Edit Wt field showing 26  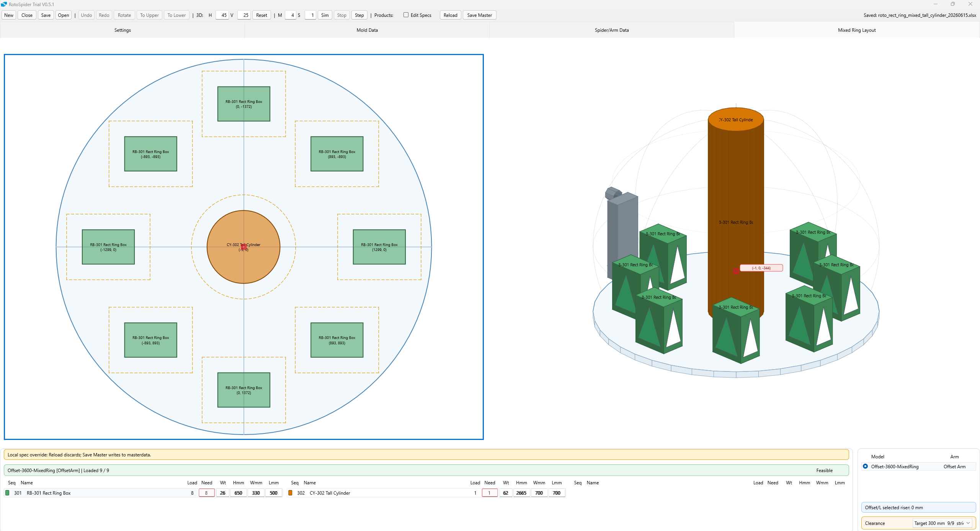point(223,493)
